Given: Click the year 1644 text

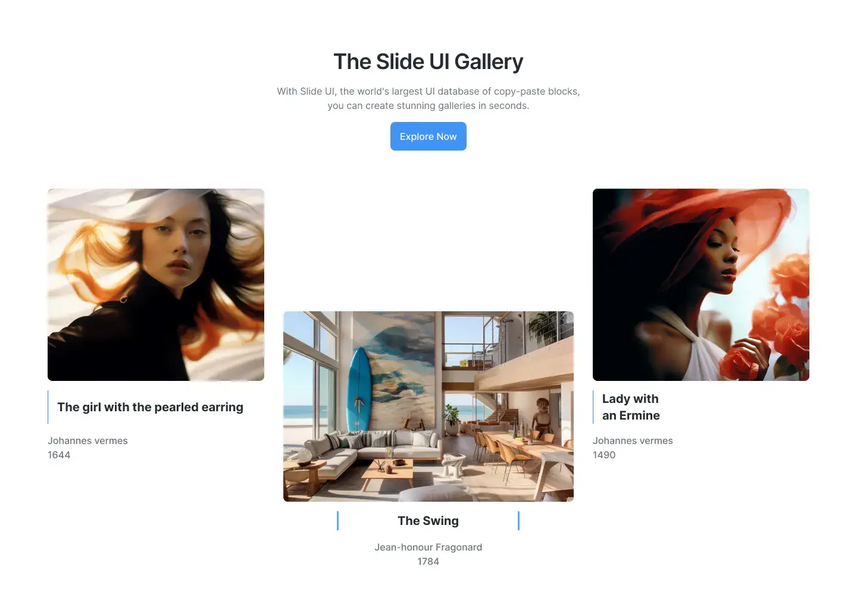Looking at the screenshot, I should tap(59, 455).
